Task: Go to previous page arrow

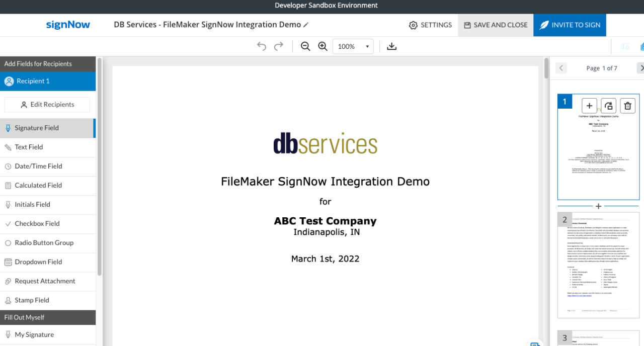Action: [561, 68]
